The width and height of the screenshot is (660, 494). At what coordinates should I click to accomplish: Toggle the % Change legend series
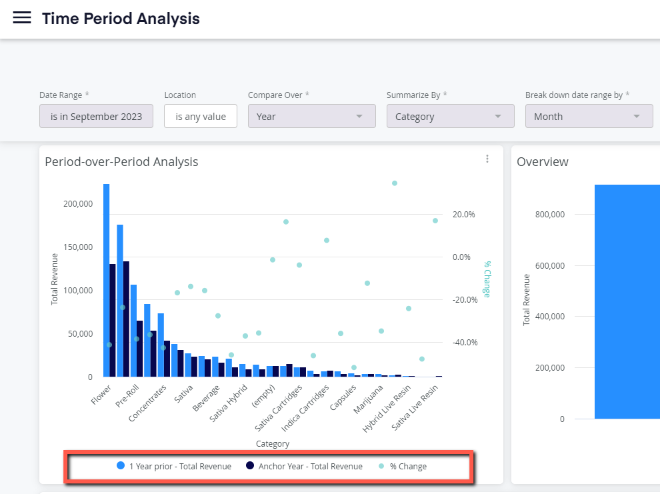coord(402,466)
